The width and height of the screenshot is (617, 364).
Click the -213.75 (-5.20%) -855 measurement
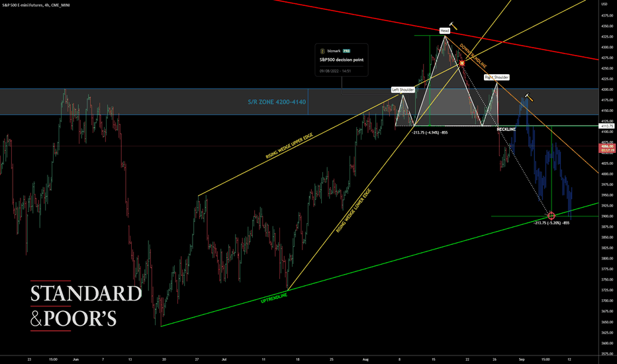551,223
